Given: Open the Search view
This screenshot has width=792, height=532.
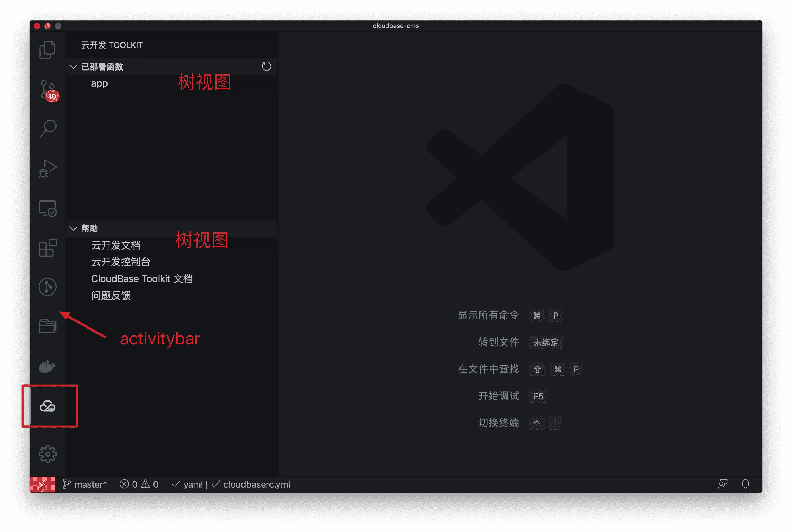Looking at the screenshot, I should [x=48, y=128].
